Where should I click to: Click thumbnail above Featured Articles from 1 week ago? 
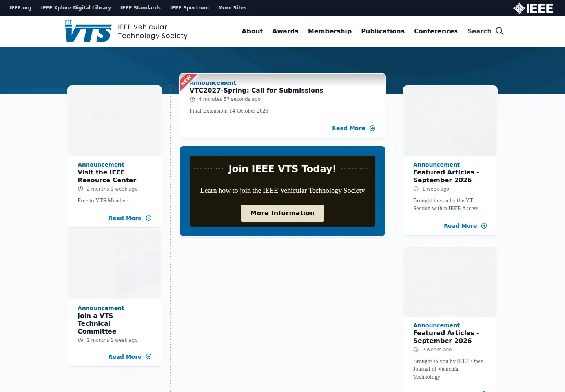click(x=450, y=121)
